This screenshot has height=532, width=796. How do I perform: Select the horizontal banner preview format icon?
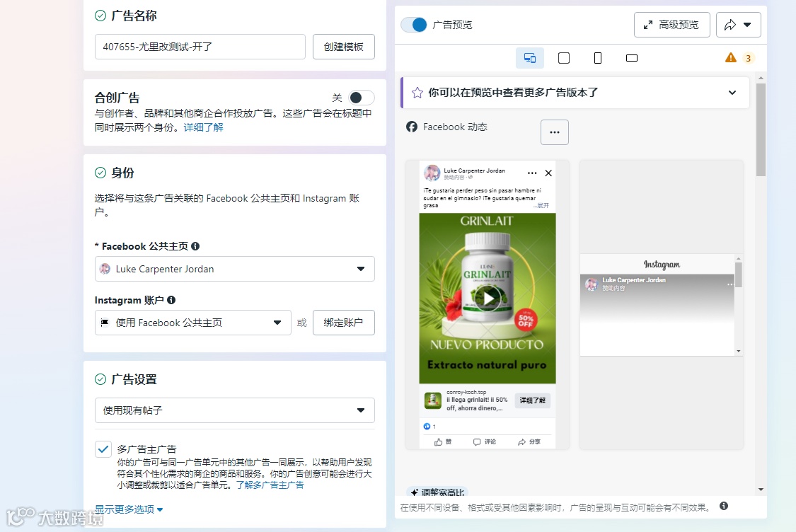[632, 58]
